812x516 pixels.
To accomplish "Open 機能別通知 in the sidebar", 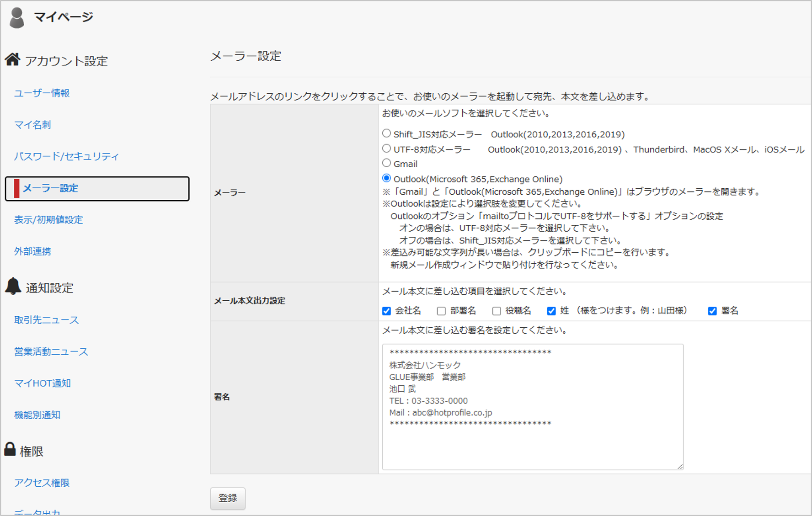I will pos(37,415).
